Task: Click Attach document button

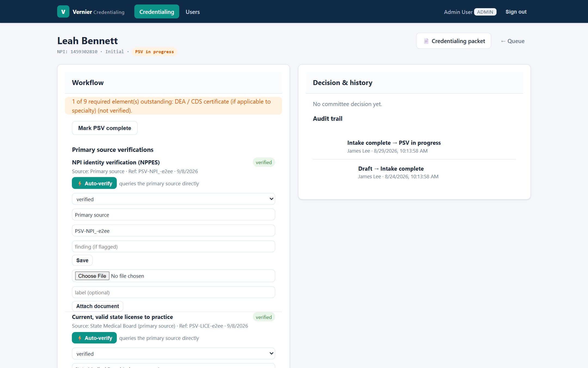Action: 97,306
